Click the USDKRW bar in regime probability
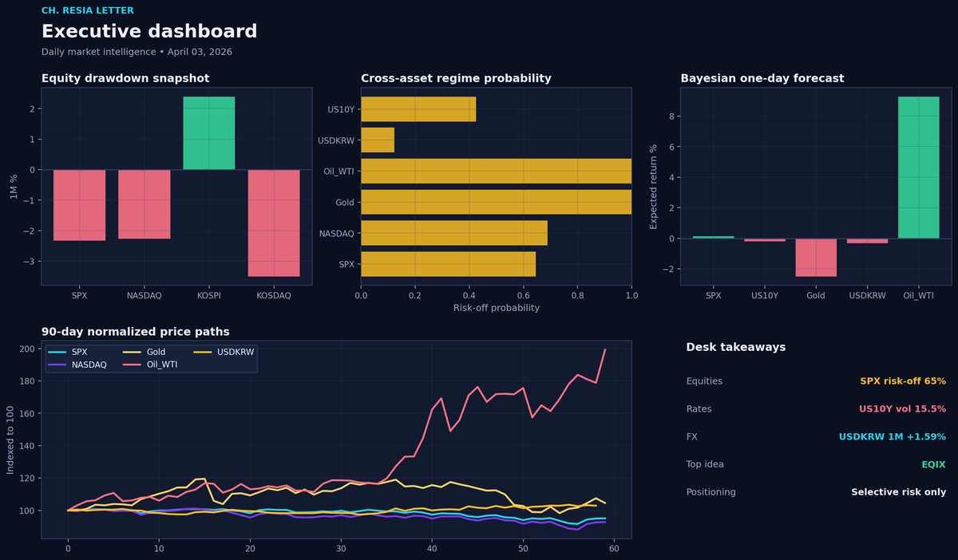Image resolution: width=958 pixels, height=560 pixels. [378, 140]
